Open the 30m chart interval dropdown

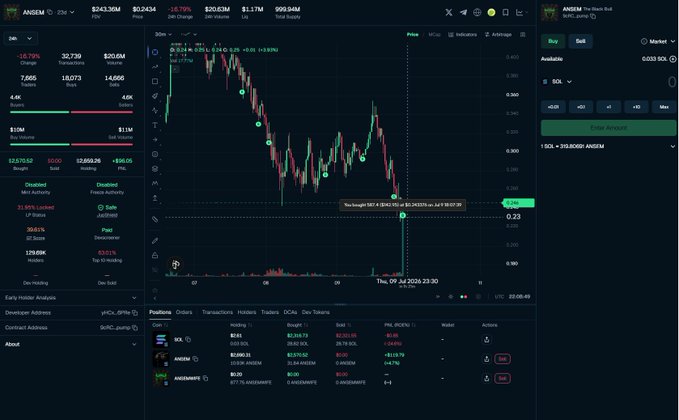pyautogui.click(x=163, y=34)
